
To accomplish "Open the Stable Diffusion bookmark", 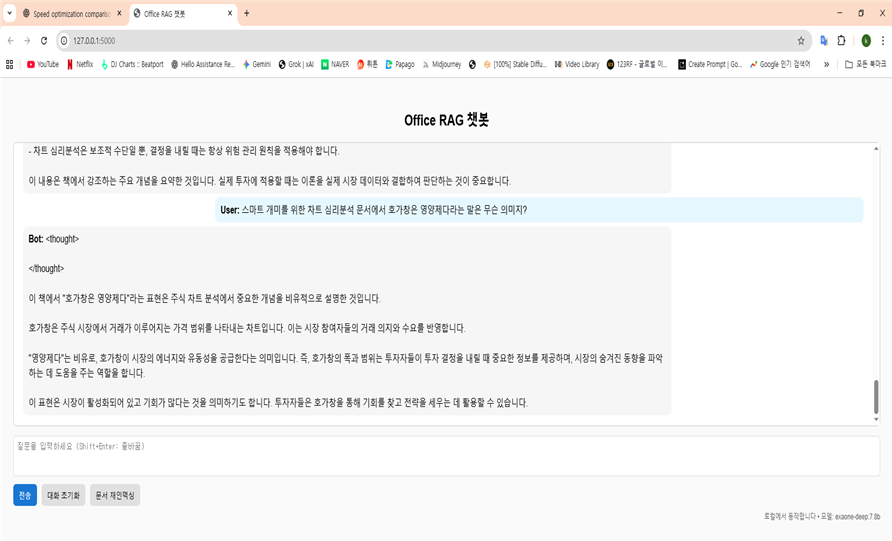I will (515, 64).
